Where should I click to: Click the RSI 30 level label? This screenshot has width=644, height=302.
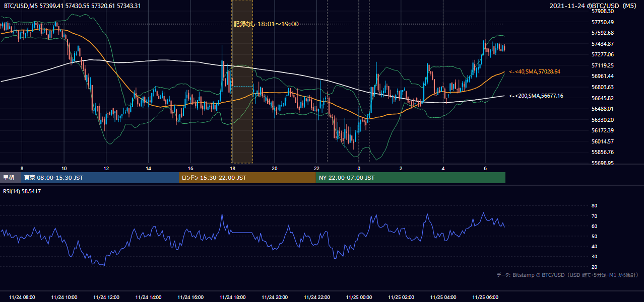point(594,257)
